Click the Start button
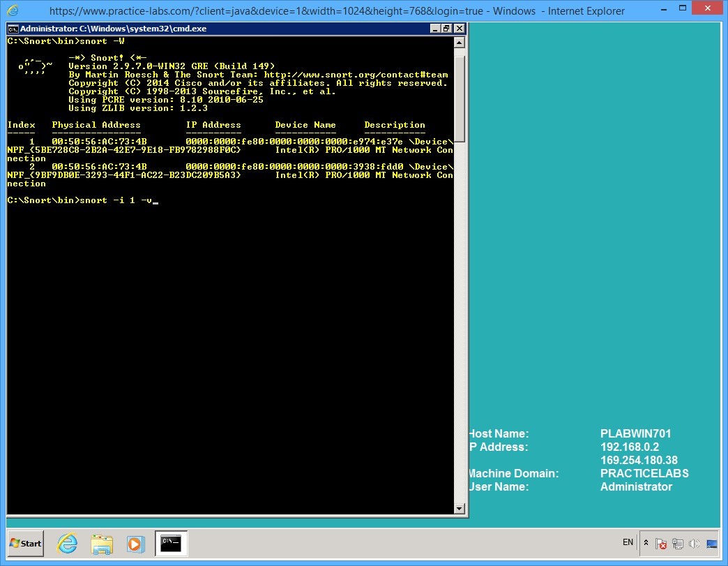728x566 pixels. [x=24, y=544]
